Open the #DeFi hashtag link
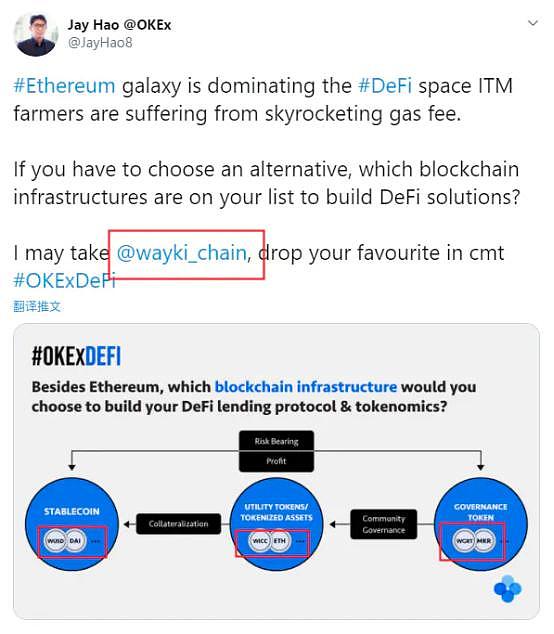554x634 pixels. [x=385, y=86]
